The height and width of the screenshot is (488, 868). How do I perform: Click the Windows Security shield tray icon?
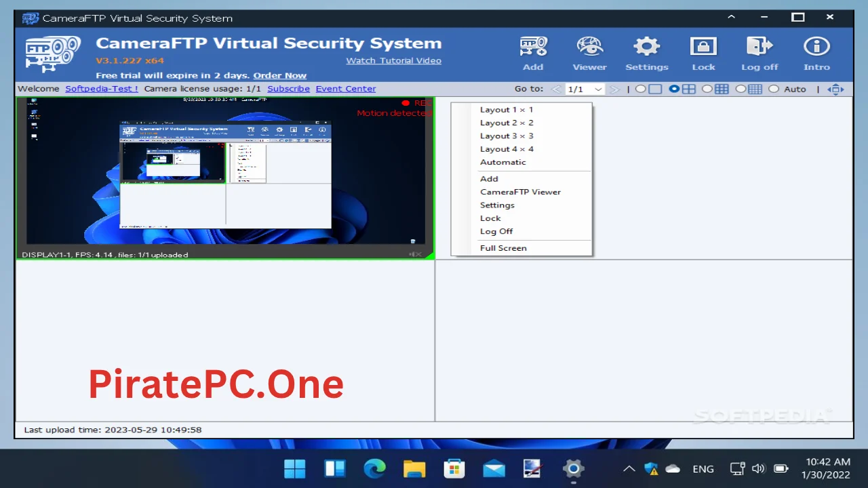(x=652, y=468)
